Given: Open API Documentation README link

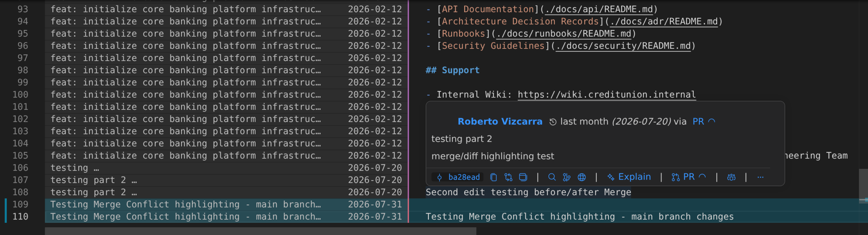Looking at the screenshot, I should 599,9.
